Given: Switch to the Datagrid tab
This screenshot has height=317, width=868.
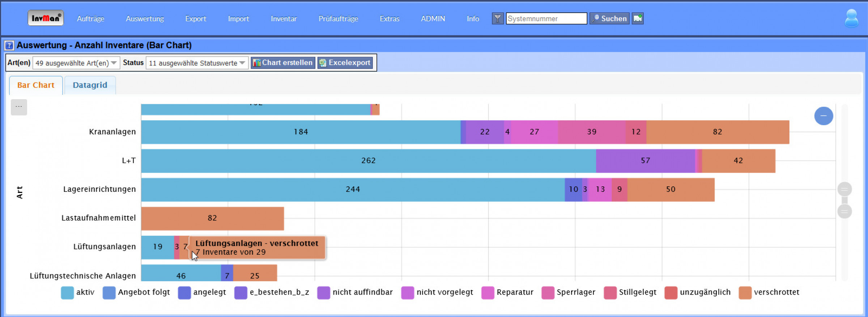Looking at the screenshot, I should tap(90, 85).
